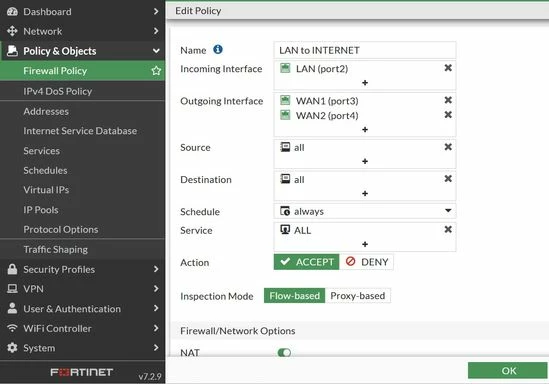Expand the System menu chevron

click(x=156, y=348)
